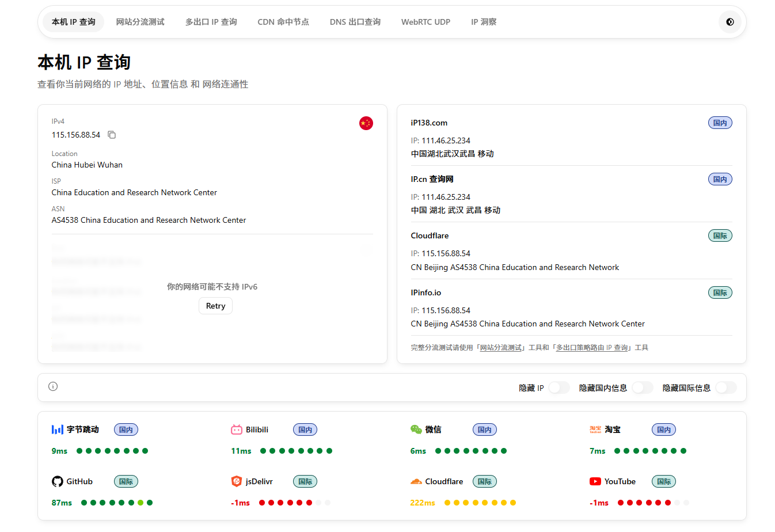
Task: Click the info icon on the toolbar
Action: pos(52,386)
